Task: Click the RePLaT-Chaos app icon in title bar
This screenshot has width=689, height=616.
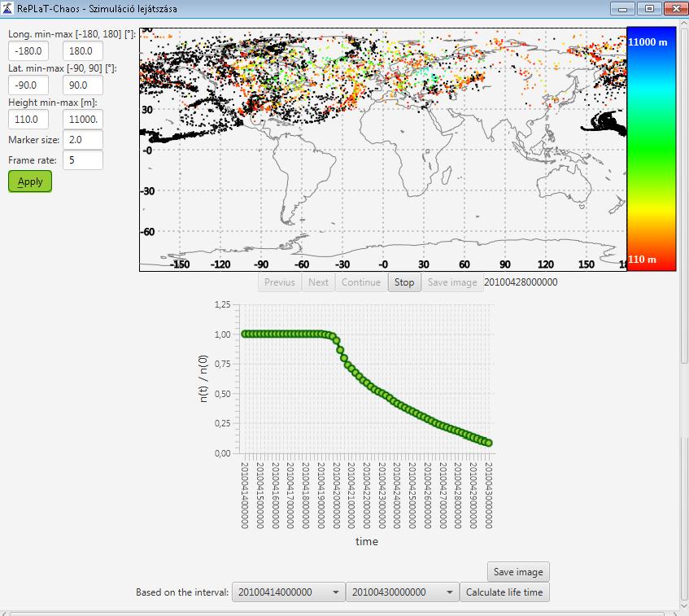Action: tap(7, 8)
